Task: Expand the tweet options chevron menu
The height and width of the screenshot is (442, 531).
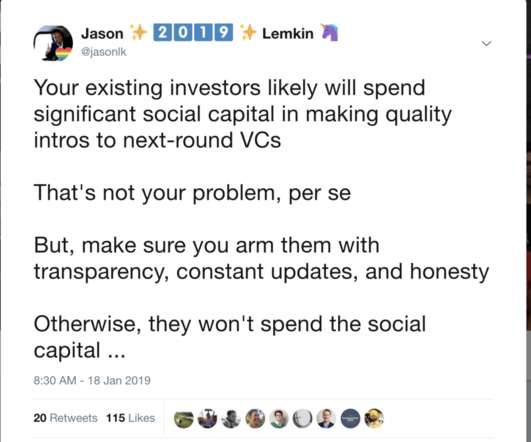Action: click(486, 43)
